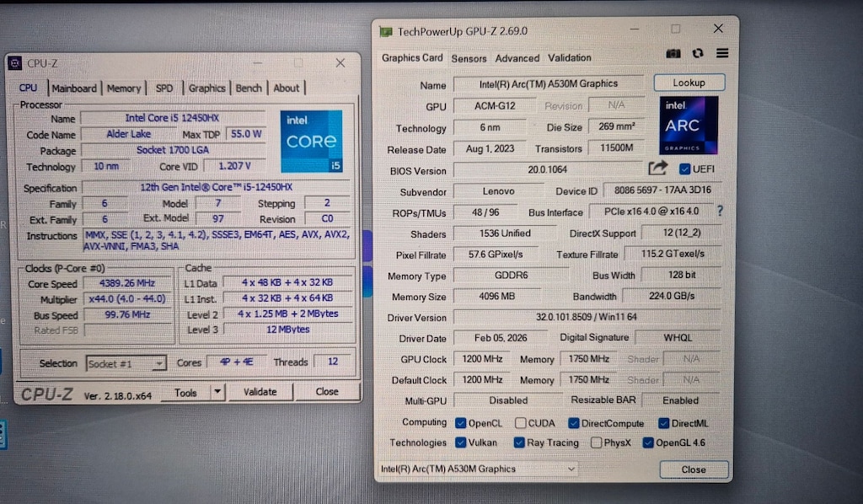Click the Threads value 12
Viewport: 863px width, 504px height.
click(332, 362)
